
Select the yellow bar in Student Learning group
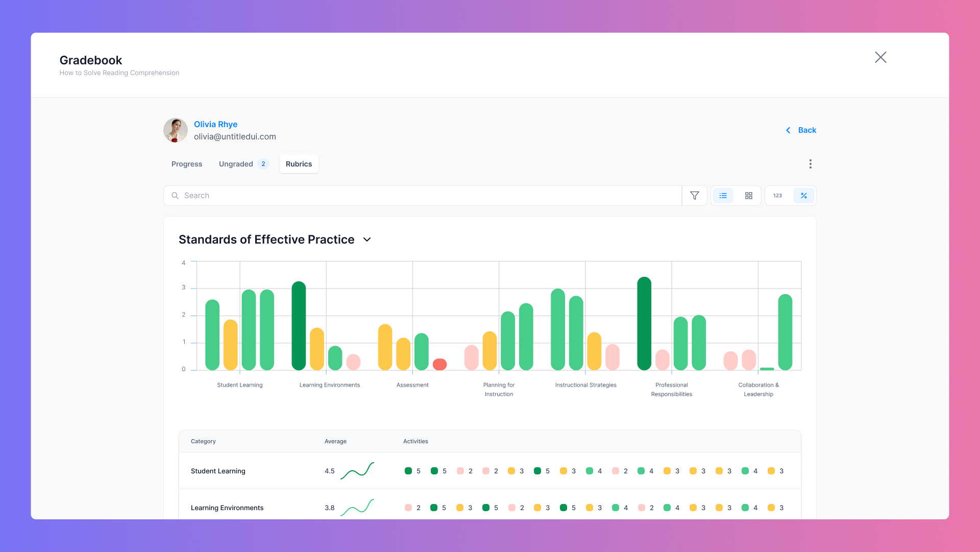tap(231, 345)
